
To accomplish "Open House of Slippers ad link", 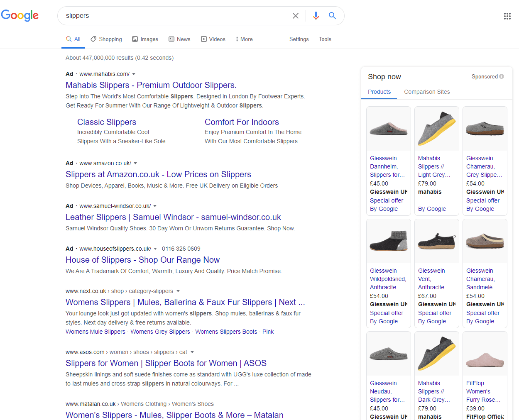I will [142, 260].
